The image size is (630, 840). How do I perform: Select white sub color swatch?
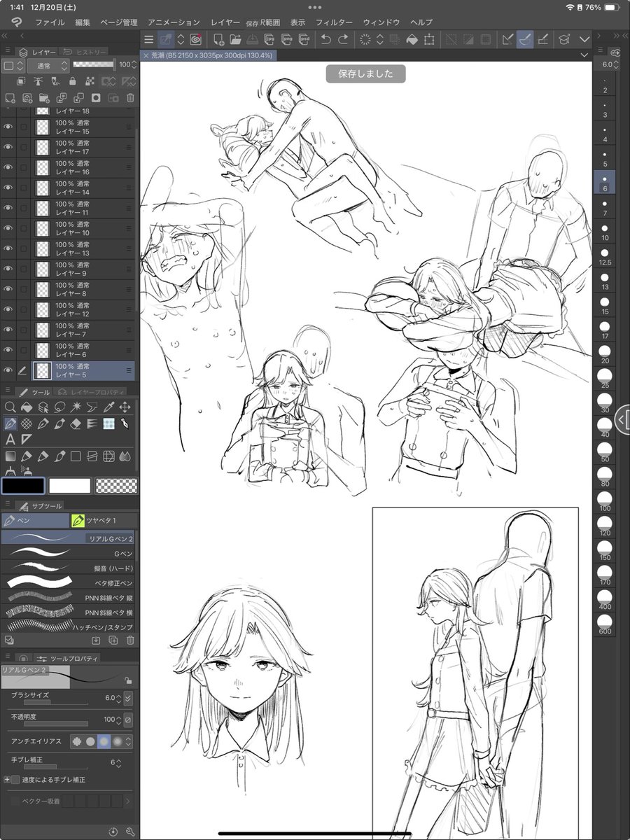pyautogui.click(x=69, y=486)
